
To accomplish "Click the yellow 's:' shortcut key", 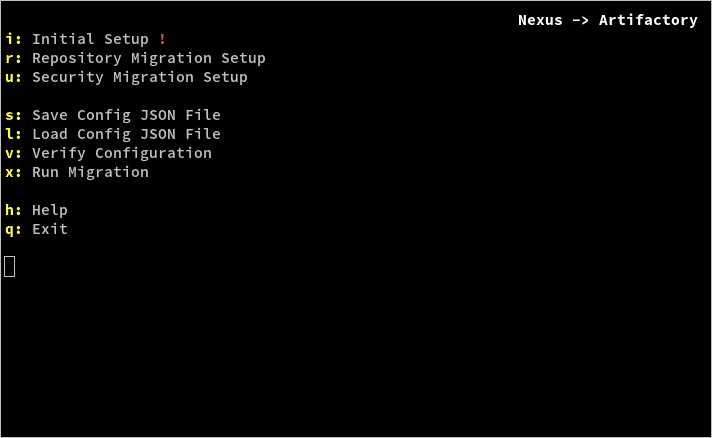I will (13, 115).
